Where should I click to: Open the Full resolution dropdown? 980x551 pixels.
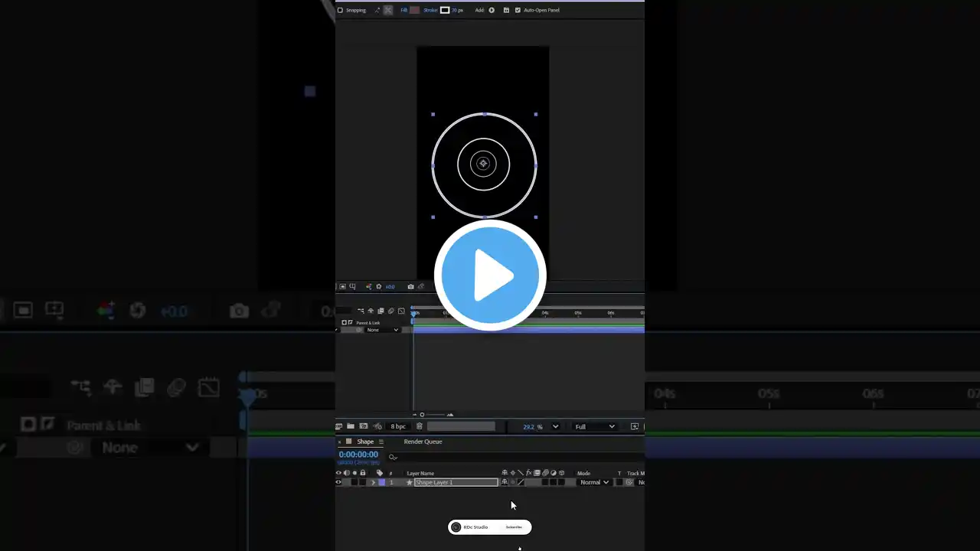point(596,427)
